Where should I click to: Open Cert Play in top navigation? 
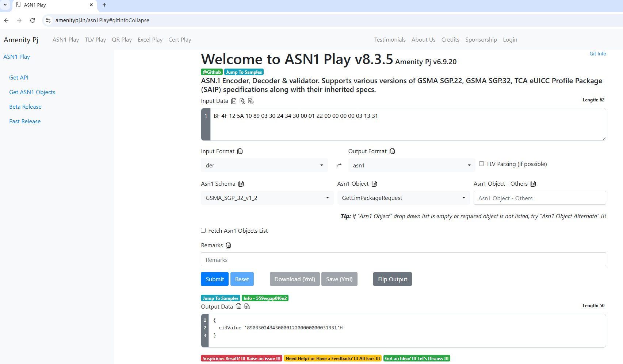coord(180,40)
